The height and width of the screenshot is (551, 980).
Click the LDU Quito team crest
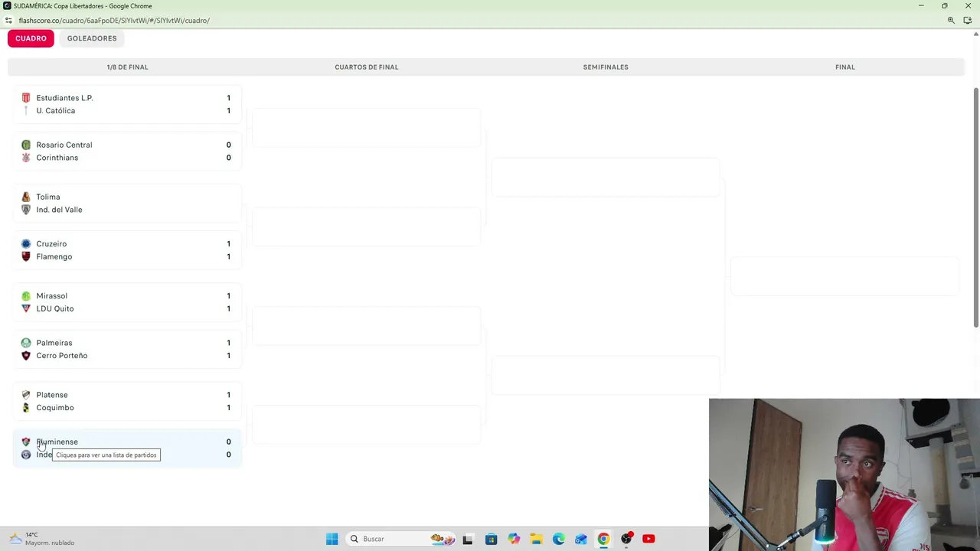click(x=26, y=308)
